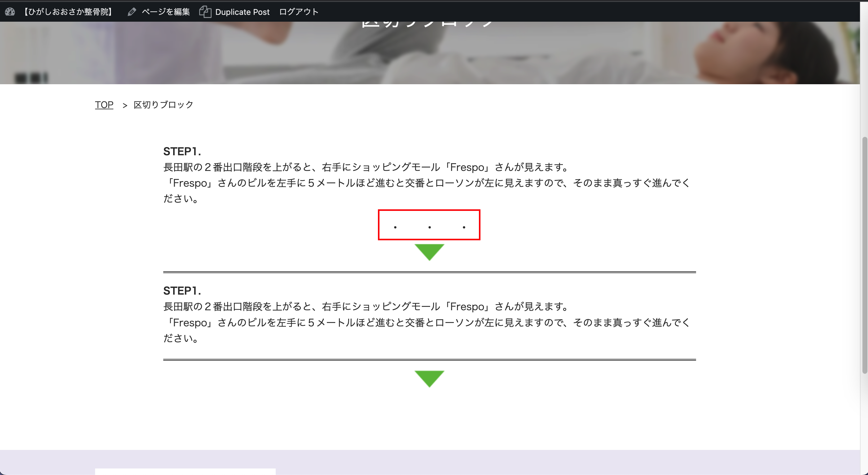Click the left dot in red box
The width and height of the screenshot is (868, 475).
point(395,227)
